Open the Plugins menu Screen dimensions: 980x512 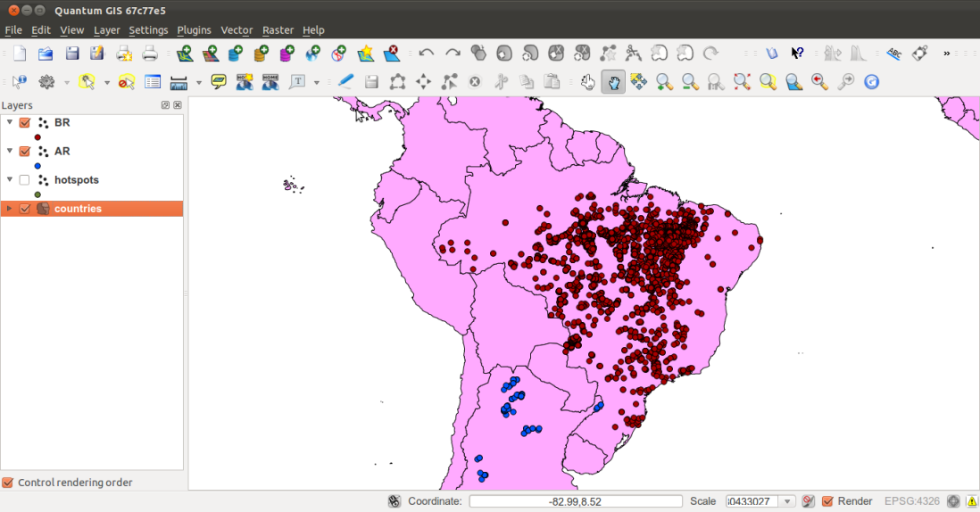[x=194, y=30]
